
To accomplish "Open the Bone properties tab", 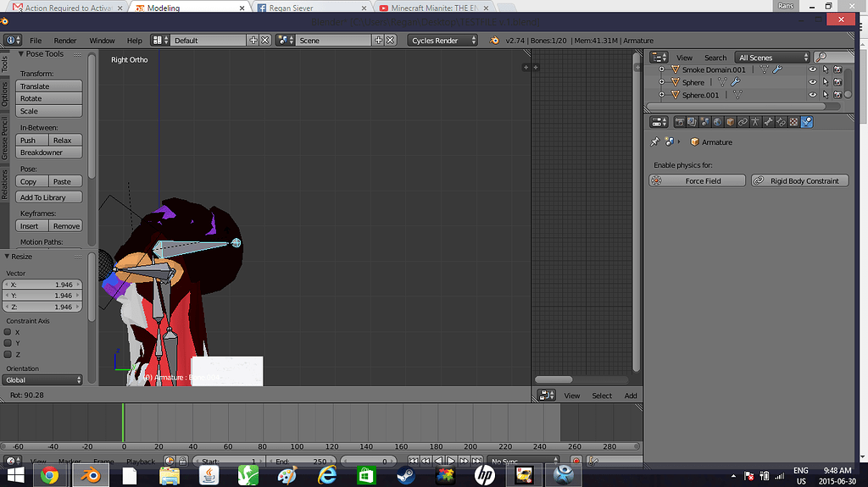I will coord(768,122).
